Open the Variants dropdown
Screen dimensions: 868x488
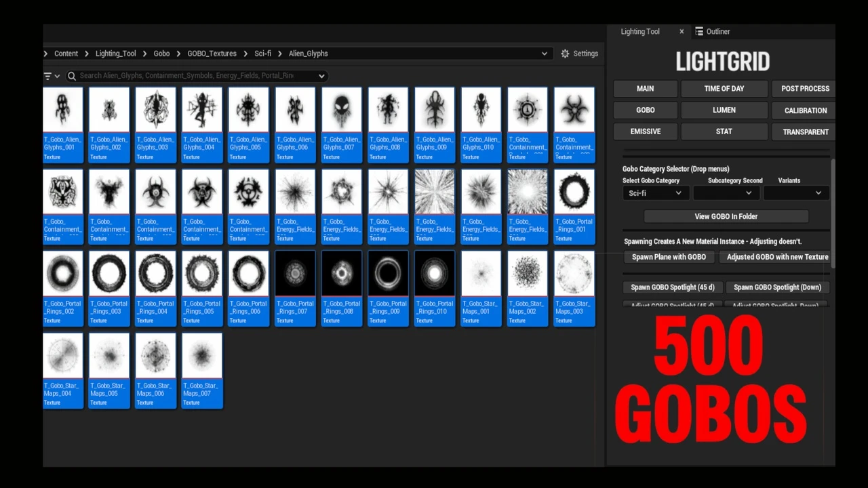796,193
